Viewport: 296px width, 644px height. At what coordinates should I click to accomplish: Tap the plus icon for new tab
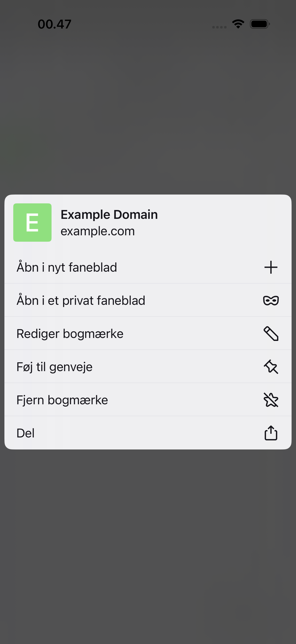pyautogui.click(x=271, y=267)
